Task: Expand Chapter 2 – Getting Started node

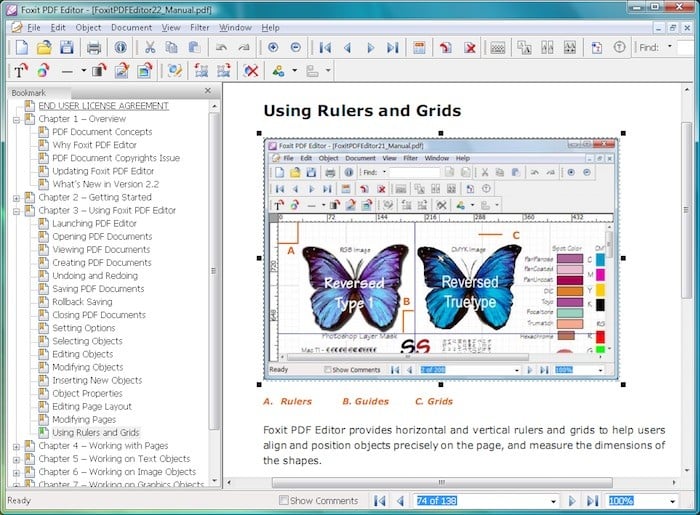Action: [x=17, y=198]
